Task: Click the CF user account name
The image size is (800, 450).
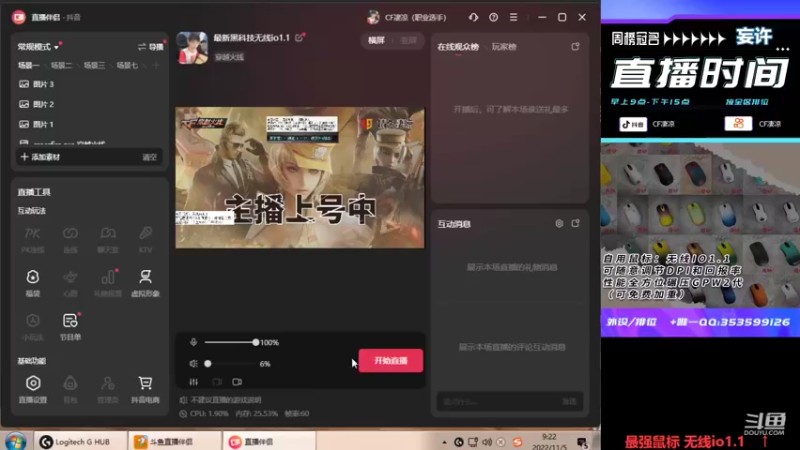Action: [415, 17]
